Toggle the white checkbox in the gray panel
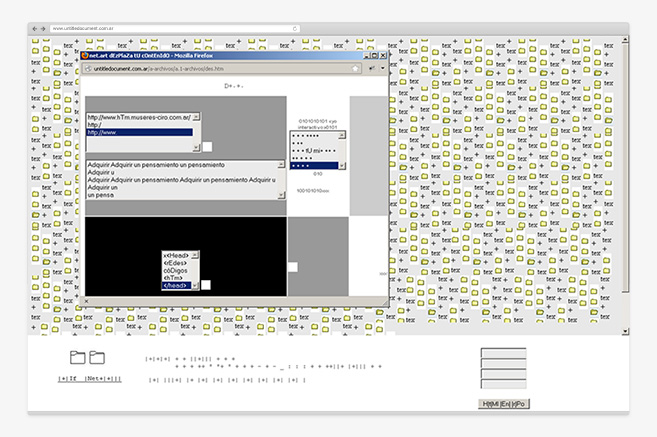657x437 pixels. [292, 267]
